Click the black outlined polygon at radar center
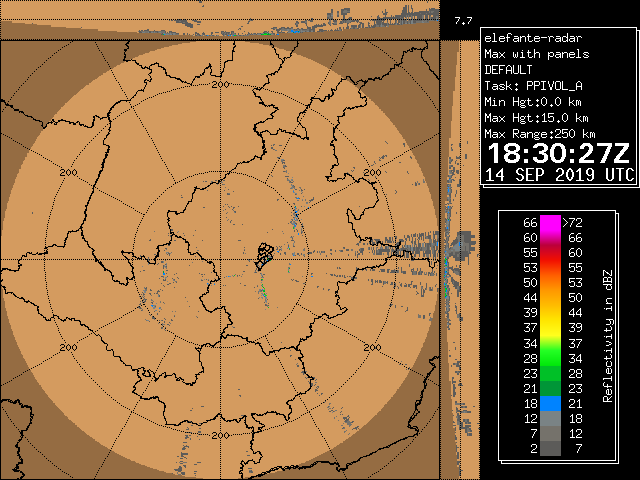The image size is (640, 480). [x=263, y=254]
